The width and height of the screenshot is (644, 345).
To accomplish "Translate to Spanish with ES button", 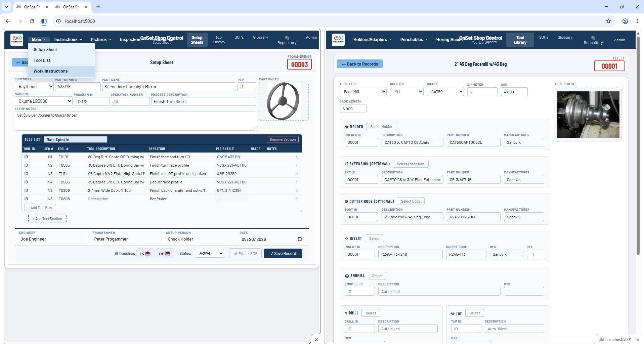I will pyautogui.click(x=145, y=254).
